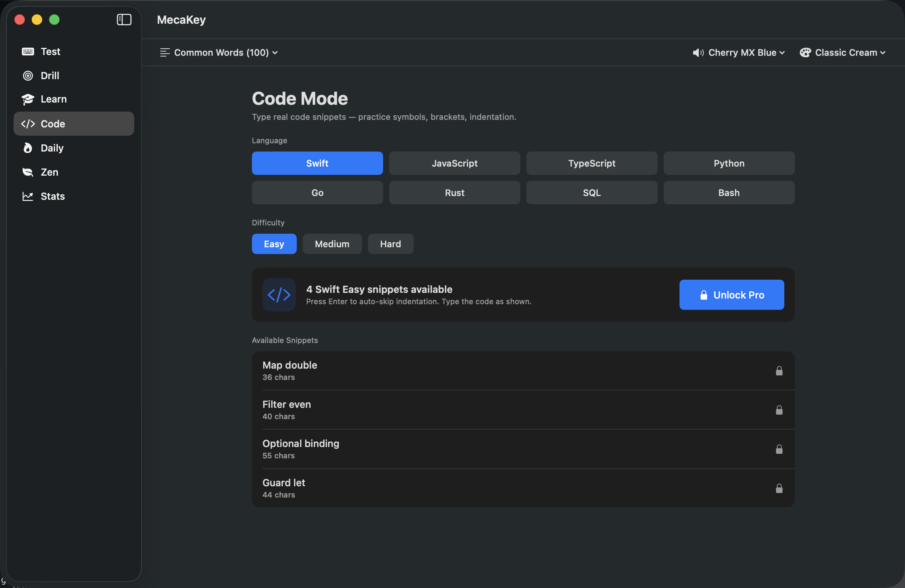Click the blue code icon in snippets banner

coord(279,295)
